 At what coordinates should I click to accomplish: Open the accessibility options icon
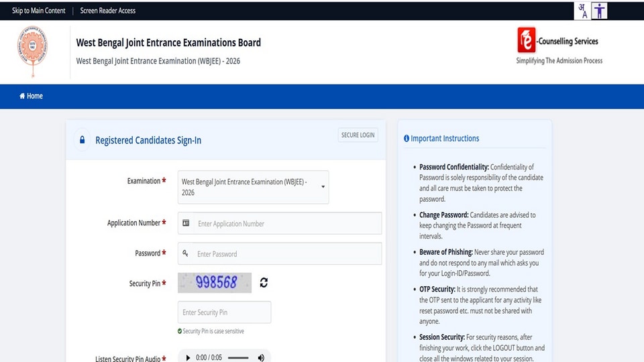[600, 11]
